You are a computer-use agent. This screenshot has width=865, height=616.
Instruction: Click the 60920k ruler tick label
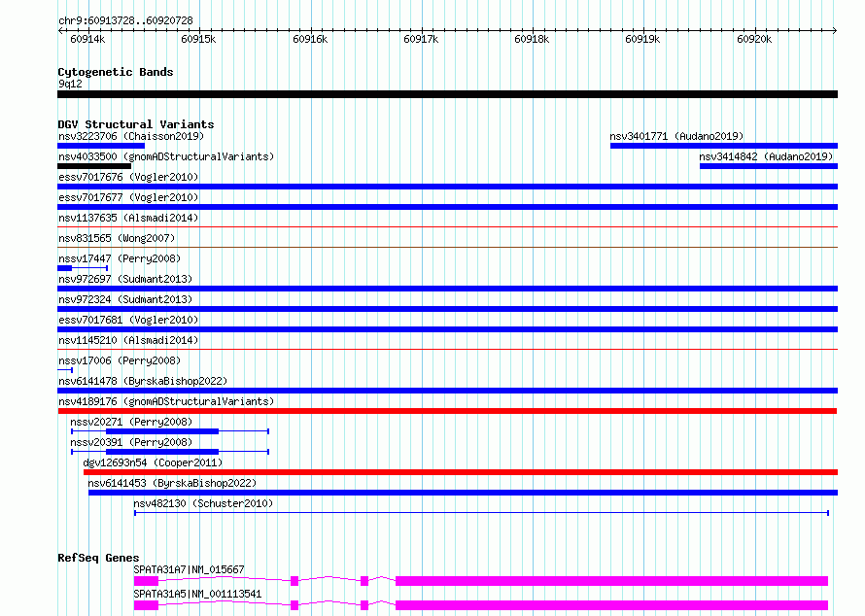(x=754, y=39)
